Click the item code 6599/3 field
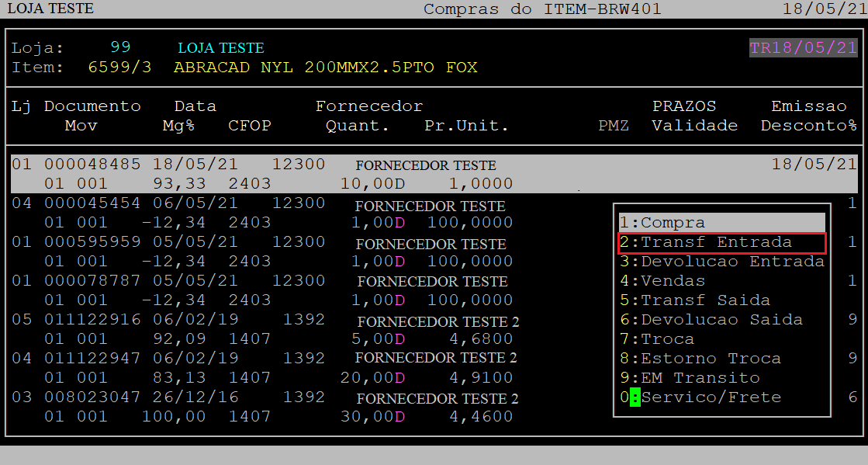Screen dimensions: 868x465 click(119, 68)
